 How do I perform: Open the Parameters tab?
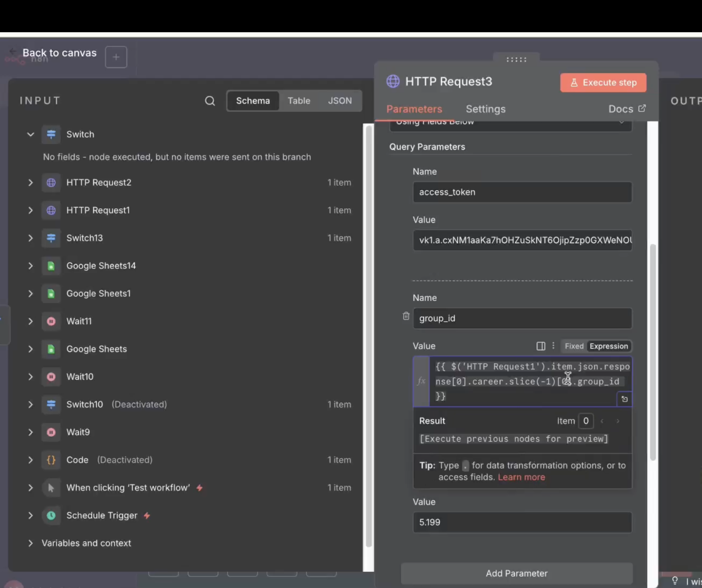tap(414, 109)
